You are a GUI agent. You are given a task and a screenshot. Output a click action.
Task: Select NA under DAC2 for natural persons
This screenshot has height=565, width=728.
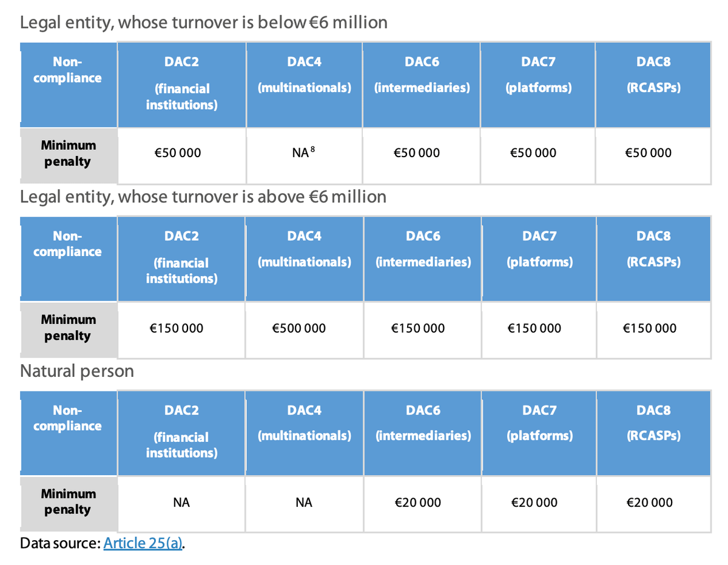point(181,502)
